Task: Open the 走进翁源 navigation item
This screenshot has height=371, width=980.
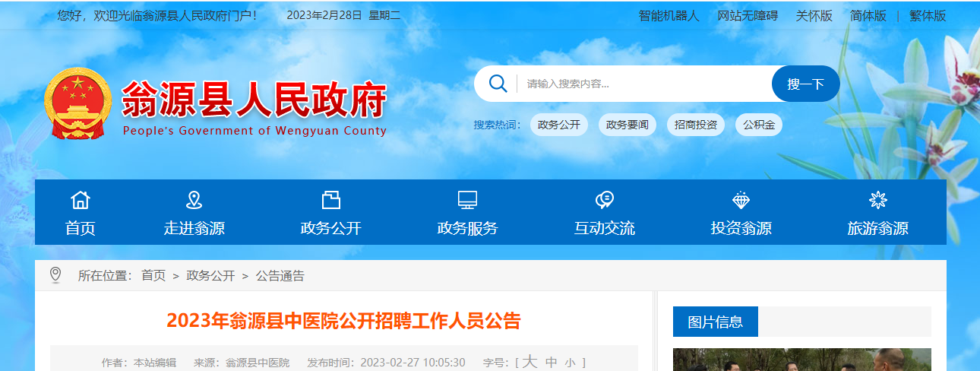Action: 194,228
